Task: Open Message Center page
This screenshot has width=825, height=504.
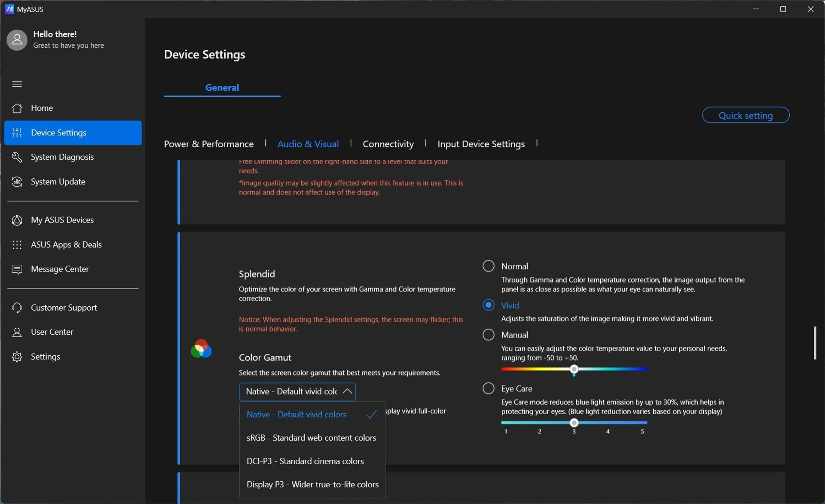Action: [x=73, y=269]
